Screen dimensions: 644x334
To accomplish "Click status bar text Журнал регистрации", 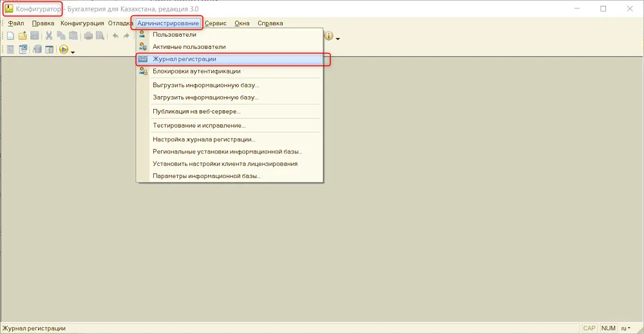I will tap(35, 328).
